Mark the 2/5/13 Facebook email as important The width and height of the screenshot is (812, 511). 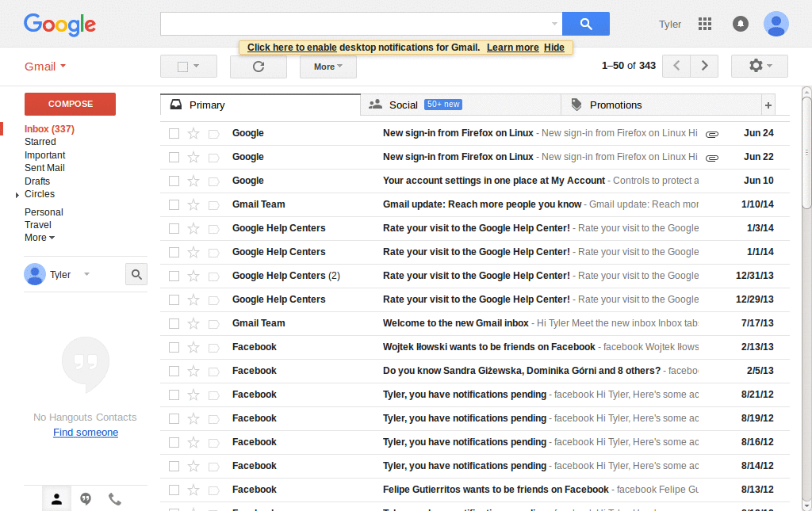click(213, 372)
